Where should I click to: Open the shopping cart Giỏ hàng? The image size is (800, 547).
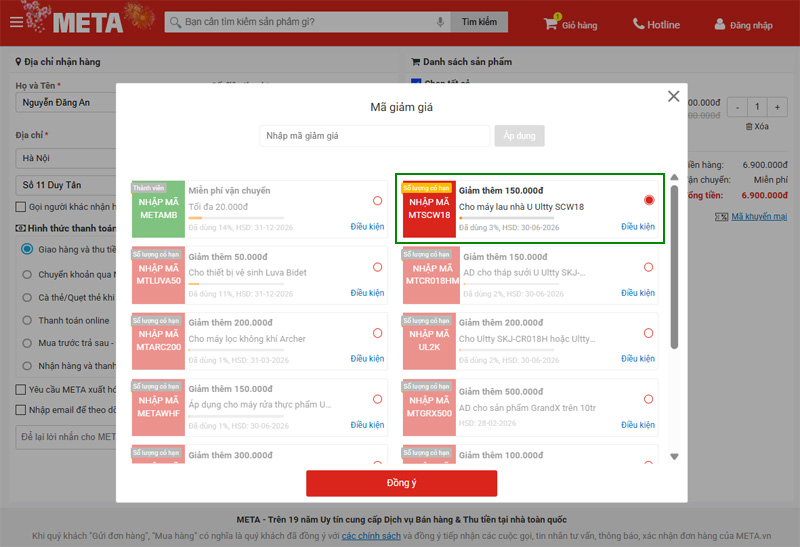click(551, 24)
